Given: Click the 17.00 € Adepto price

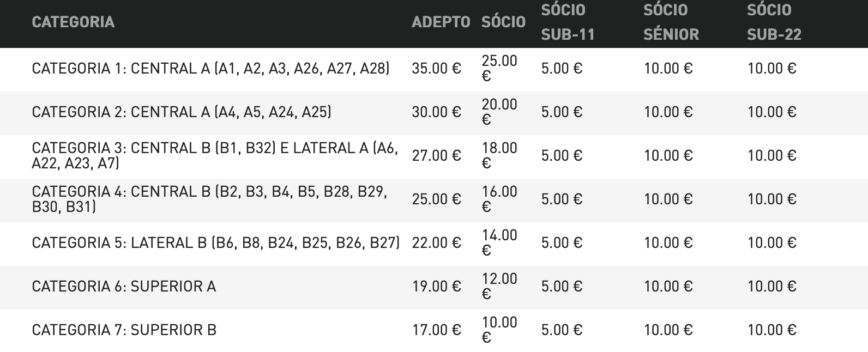Looking at the screenshot, I should tap(436, 330).
